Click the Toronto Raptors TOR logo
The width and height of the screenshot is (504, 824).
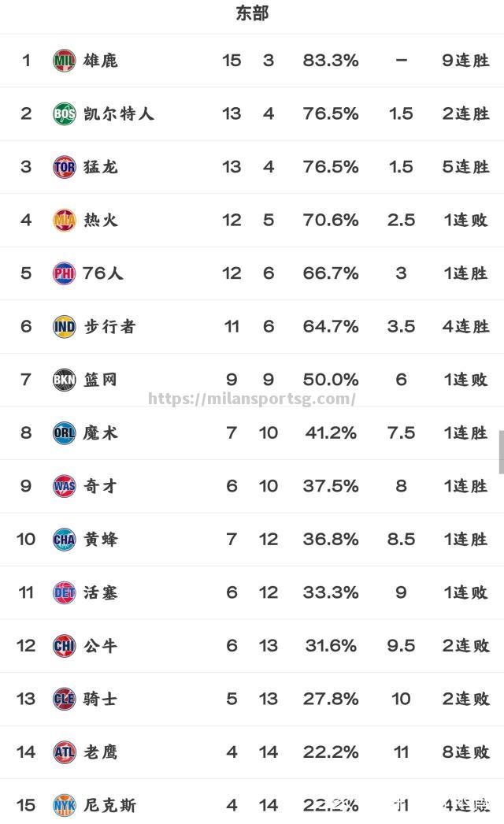pyautogui.click(x=64, y=167)
